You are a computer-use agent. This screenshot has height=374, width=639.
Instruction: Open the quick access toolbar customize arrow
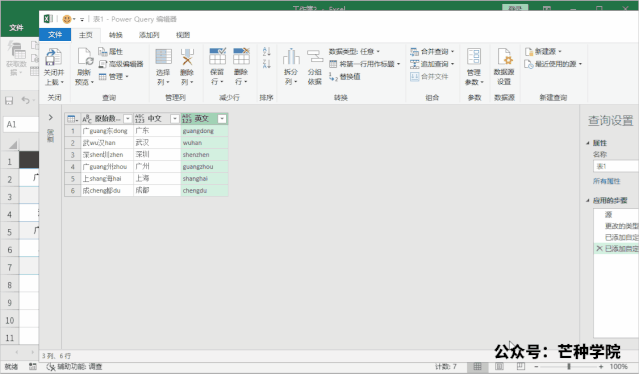coord(82,19)
